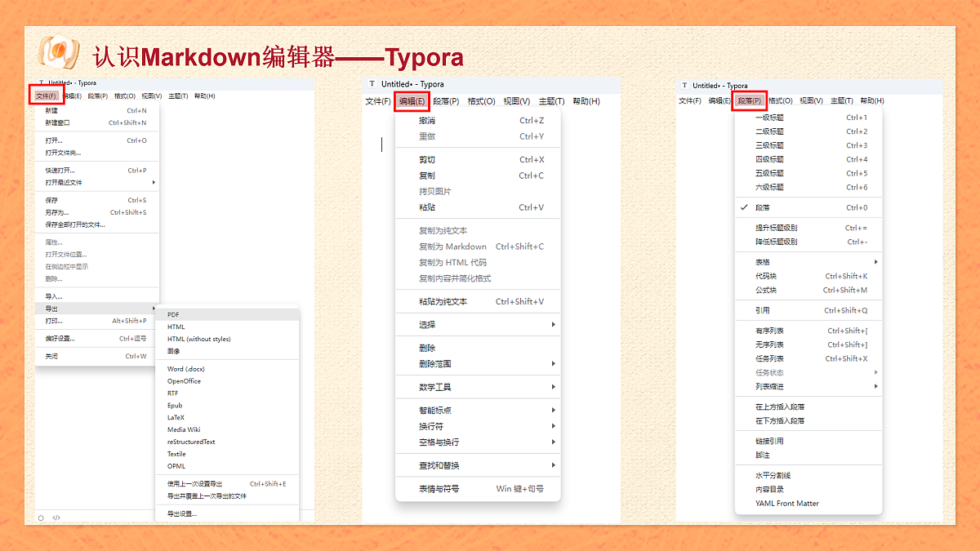Choose 保存全部打开的文件... in File menu
The width and height of the screenshot is (980, 551).
[97, 224]
